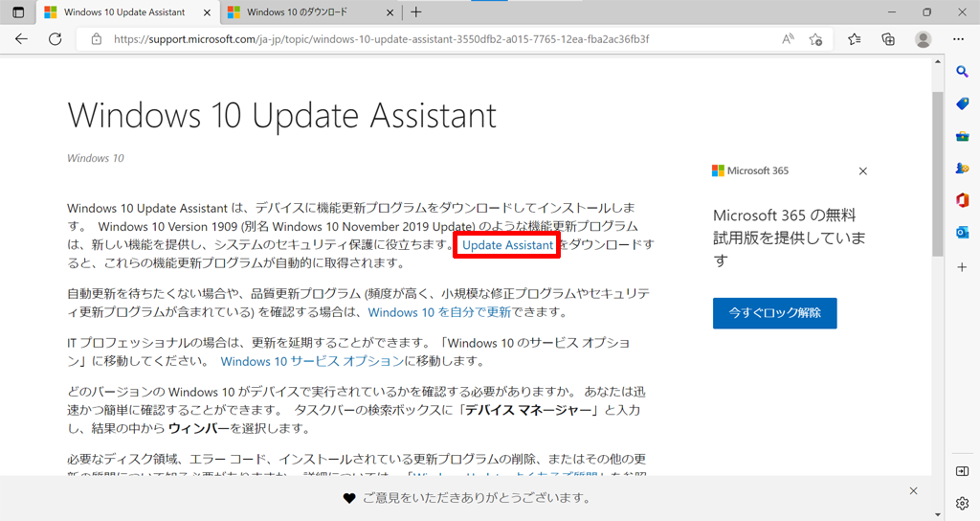Open sidebar Outlook icon

(963, 233)
